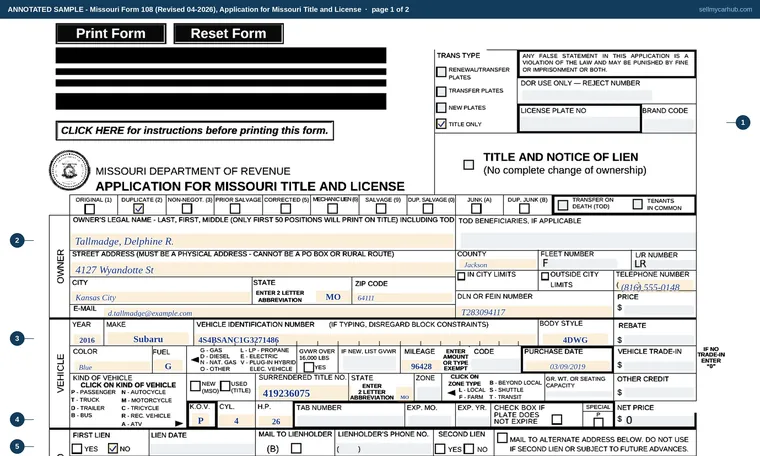Check the Salvage (9) box
This screenshot has height=456, width=760.
381,209
